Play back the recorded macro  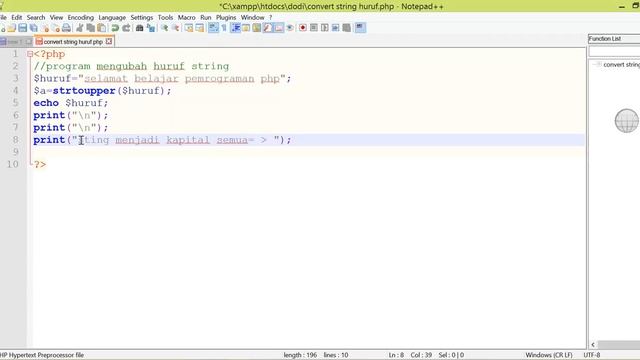(324, 28)
